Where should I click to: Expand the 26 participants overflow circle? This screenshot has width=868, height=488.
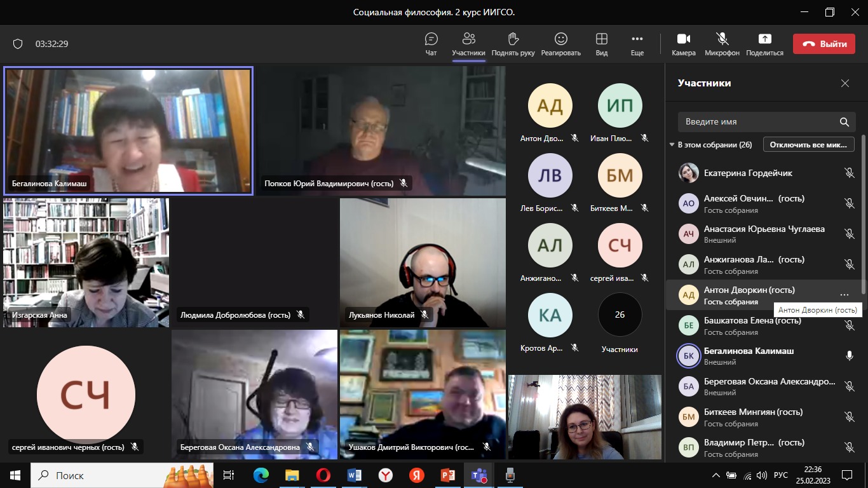620,315
